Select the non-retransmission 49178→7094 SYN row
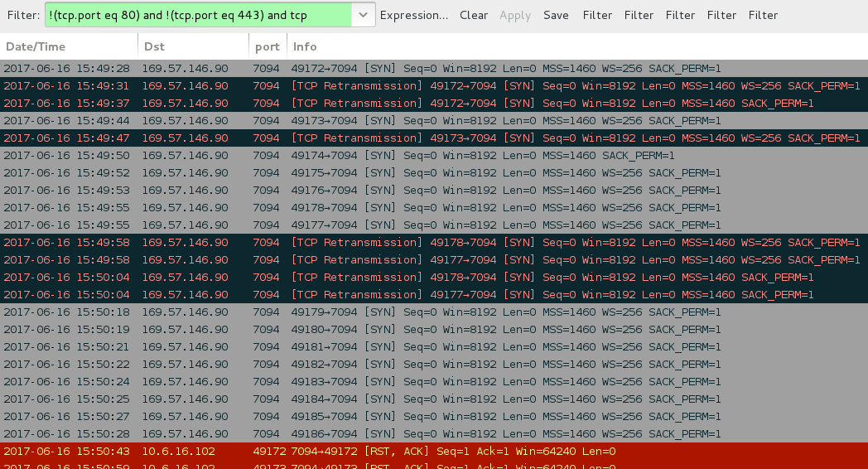The width and height of the screenshot is (868, 469). [434, 208]
